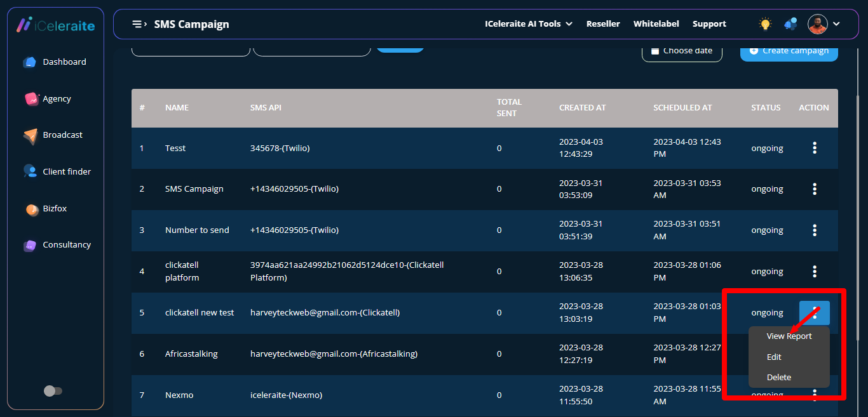
Task: Select the Broadcast megaphone icon
Action: pyautogui.click(x=31, y=135)
